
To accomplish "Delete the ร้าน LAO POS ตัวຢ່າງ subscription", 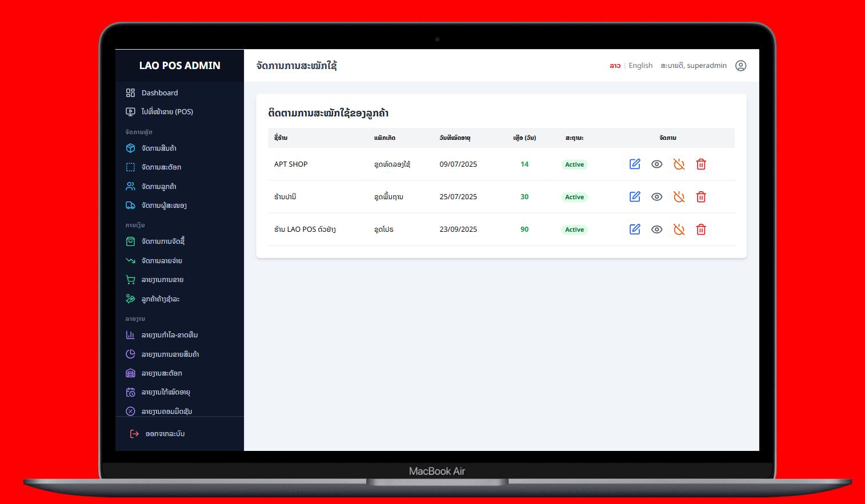I will click(701, 229).
